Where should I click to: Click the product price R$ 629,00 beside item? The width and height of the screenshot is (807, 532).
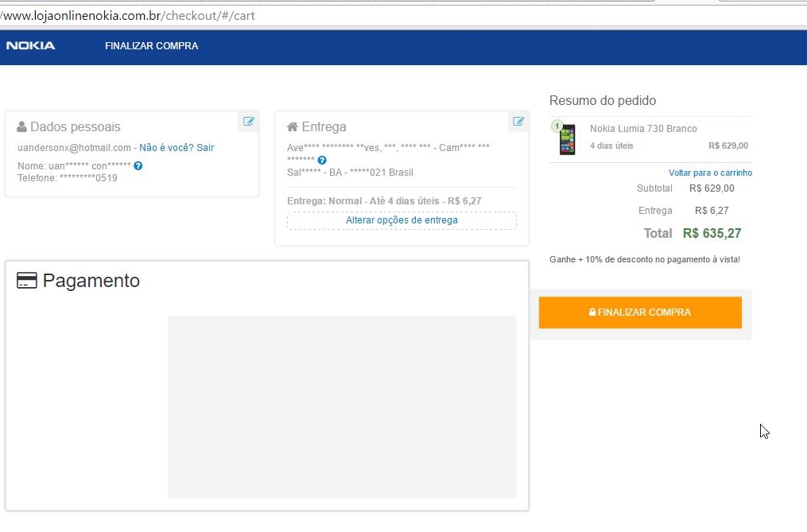728,146
